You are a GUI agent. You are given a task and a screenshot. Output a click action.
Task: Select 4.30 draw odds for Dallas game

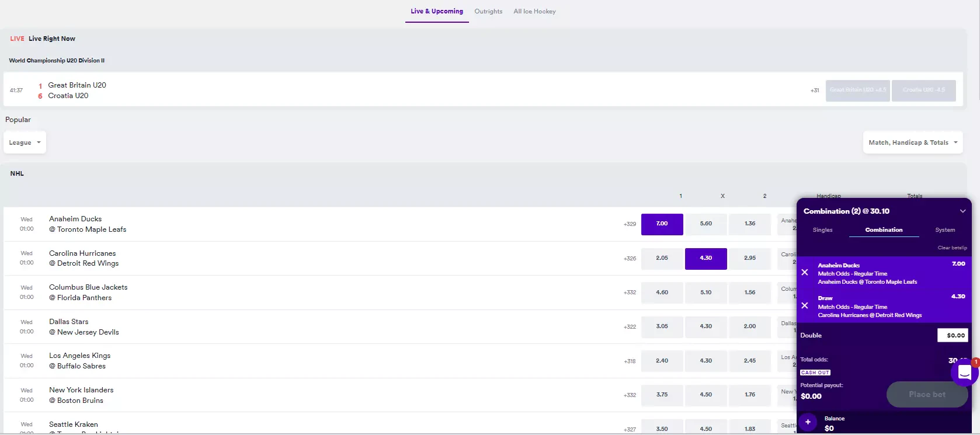tap(706, 327)
